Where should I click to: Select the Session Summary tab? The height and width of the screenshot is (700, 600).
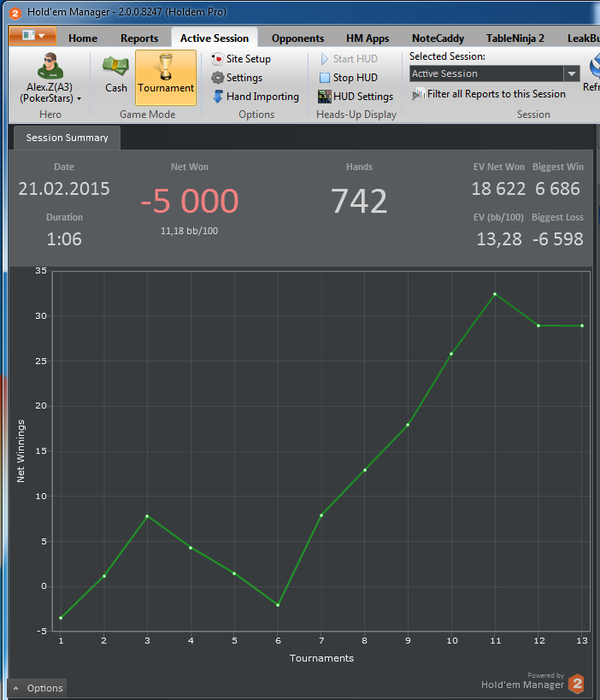coord(67,138)
